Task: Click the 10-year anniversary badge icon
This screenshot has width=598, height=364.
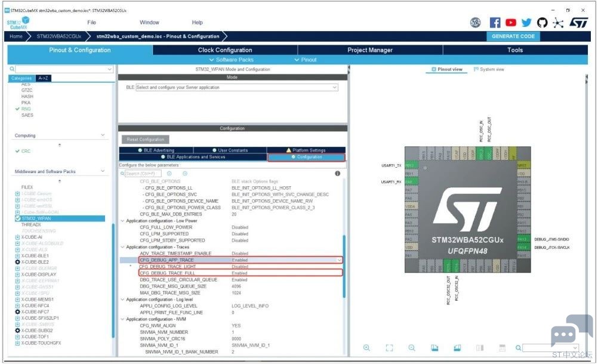Action: 475,23
